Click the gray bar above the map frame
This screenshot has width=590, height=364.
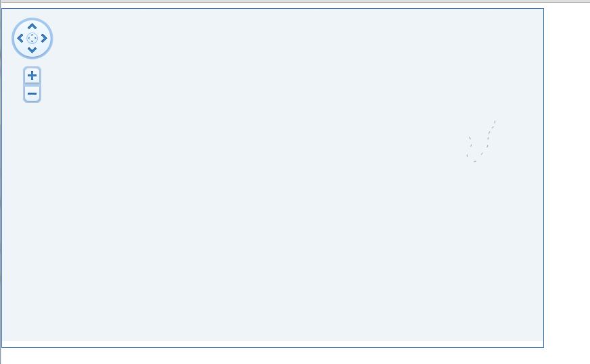295,1
